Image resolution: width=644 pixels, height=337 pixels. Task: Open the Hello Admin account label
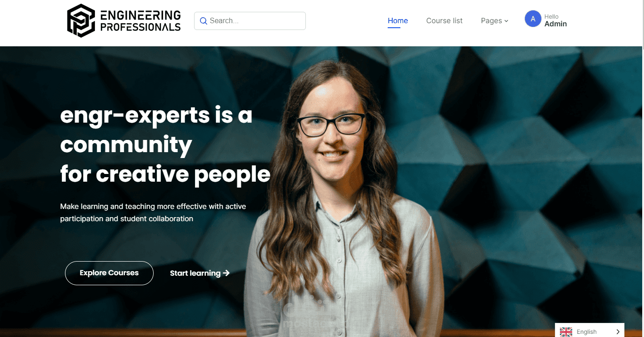(555, 20)
